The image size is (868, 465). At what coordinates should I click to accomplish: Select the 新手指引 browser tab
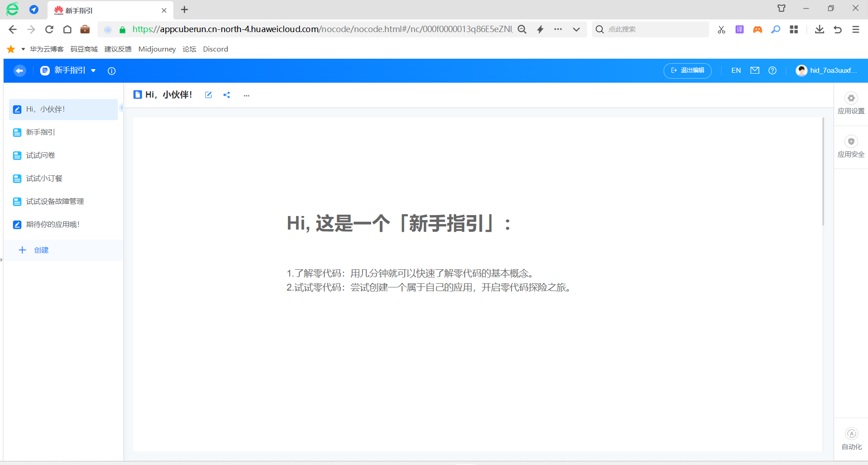110,10
